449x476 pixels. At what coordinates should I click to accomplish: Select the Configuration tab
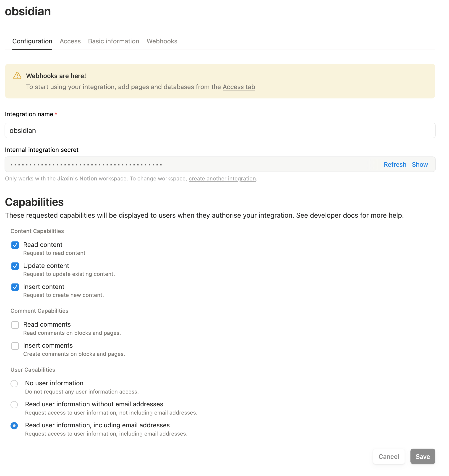coord(32,41)
